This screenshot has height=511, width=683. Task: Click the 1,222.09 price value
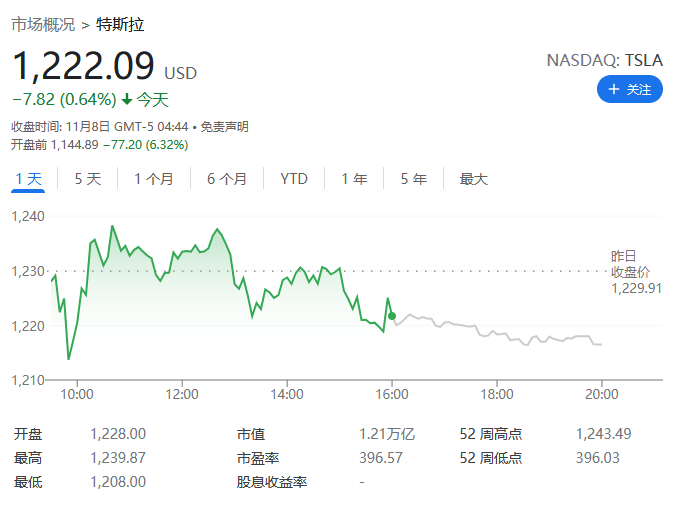click(x=83, y=66)
